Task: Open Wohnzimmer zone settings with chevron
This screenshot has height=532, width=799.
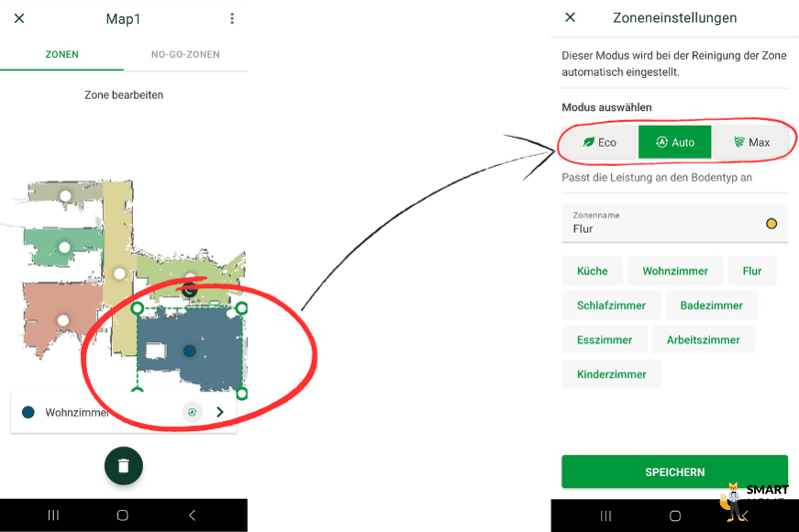Action: click(220, 412)
